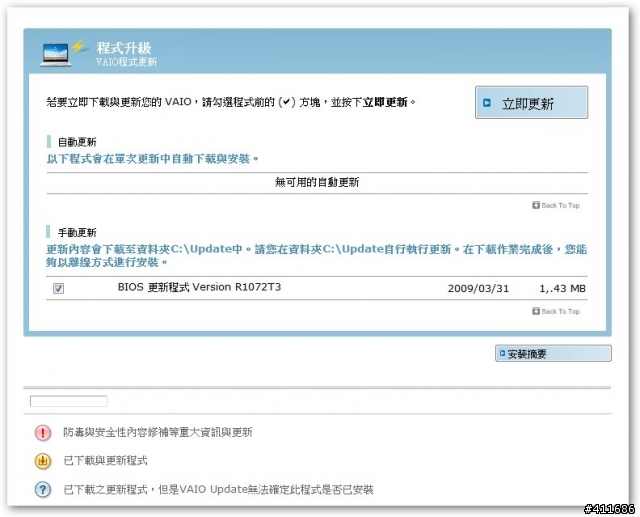This screenshot has width=640, height=517.
Task: Click the blue question mark icon
Action: coord(43,490)
